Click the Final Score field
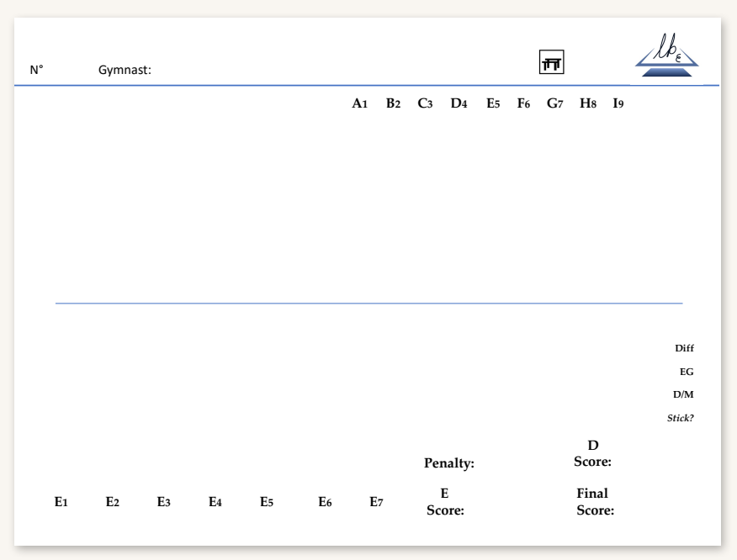Image resolution: width=737 pixels, height=560 pixels. pos(594,502)
